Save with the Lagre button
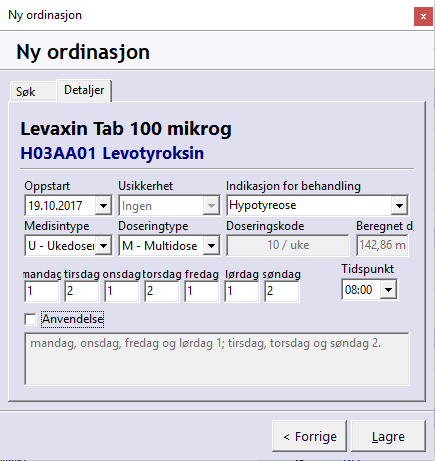This screenshot has height=461, width=435. (388, 436)
